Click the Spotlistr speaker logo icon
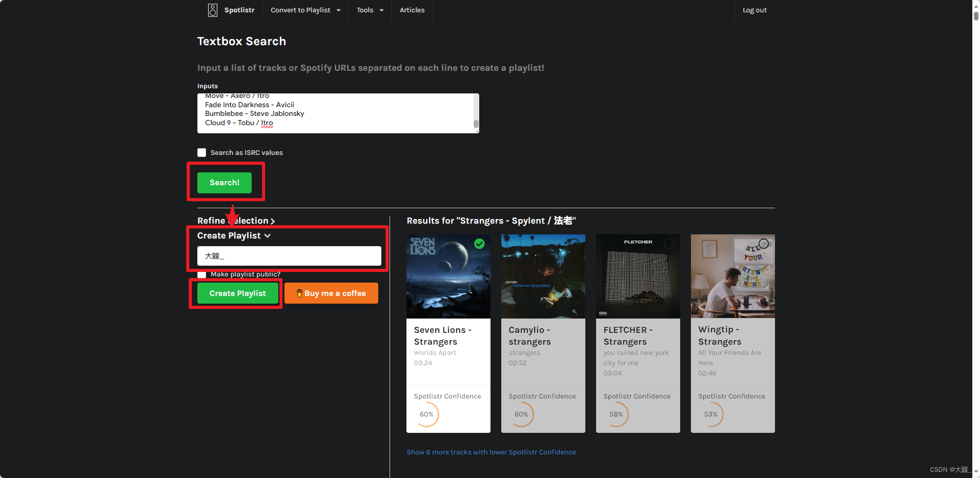This screenshot has width=980, height=478. pos(212,10)
